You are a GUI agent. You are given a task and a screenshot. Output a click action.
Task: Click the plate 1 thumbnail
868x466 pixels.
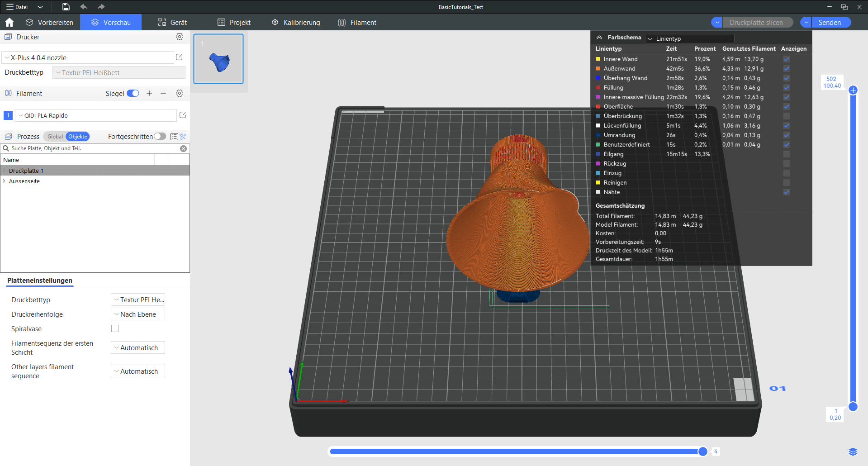coord(218,59)
